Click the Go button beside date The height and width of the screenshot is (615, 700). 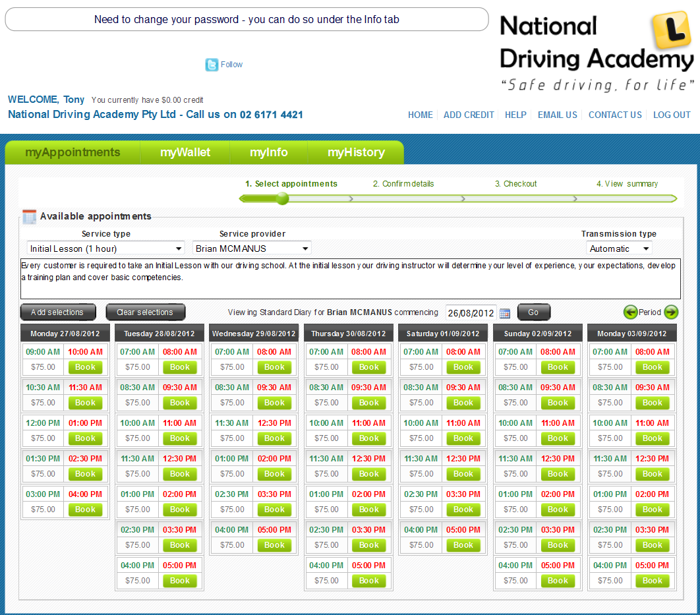click(x=533, y=312)
